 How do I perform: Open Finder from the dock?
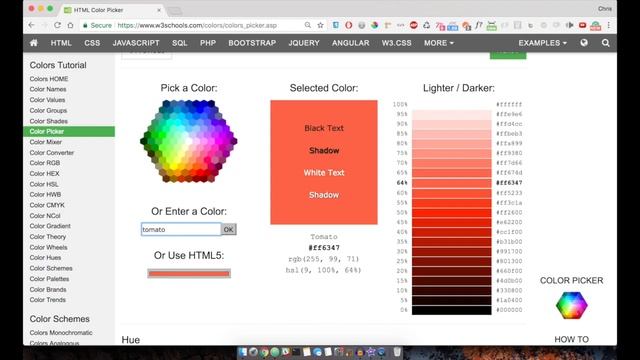(243, 352)
